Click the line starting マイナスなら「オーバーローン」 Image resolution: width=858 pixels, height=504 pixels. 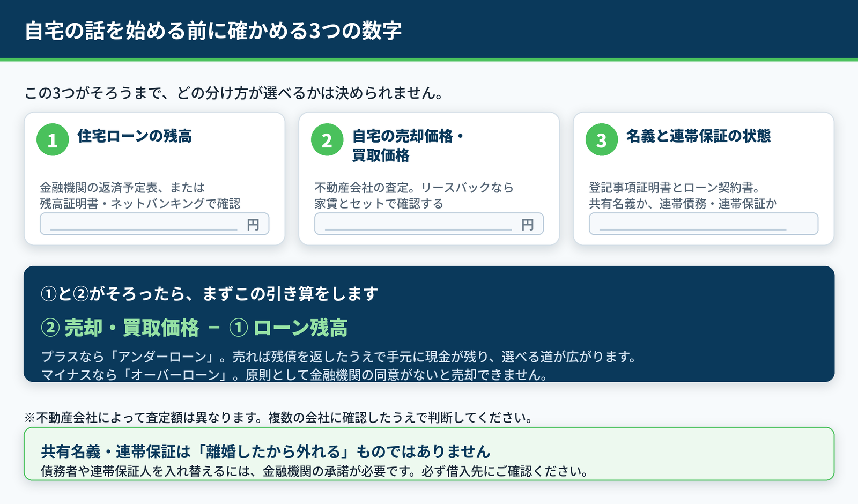click(294, 375)
